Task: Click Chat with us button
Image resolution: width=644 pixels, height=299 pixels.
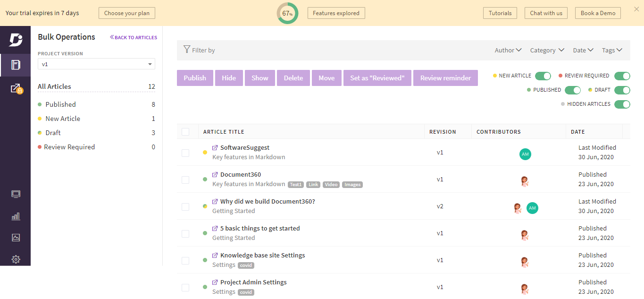Action: click(546, 13)
